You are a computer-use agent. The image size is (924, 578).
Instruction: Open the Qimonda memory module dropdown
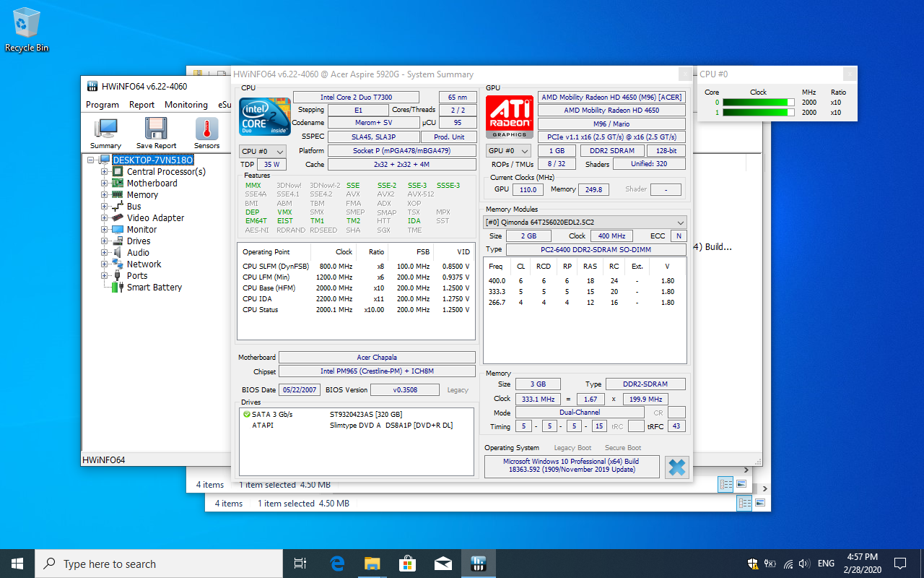point(585,222)
